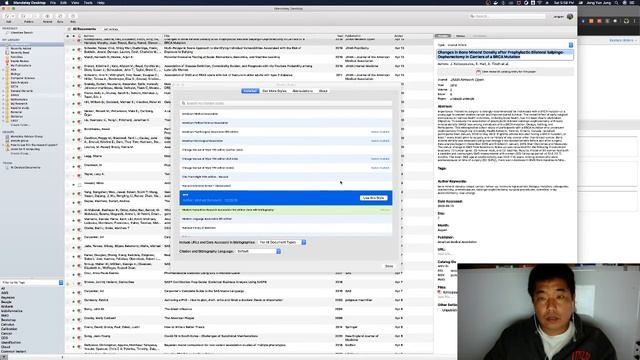The width and height of the screenshot is (640, 360).
Task: Select Recently Added in the sidebar
Action: pos(20,49)
